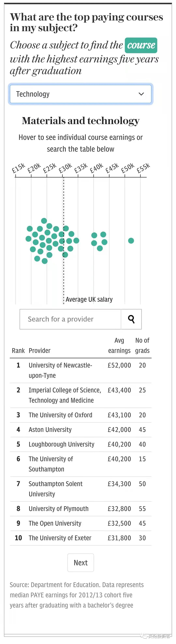Click the topmost dot in scatter cluster
This screenshot has height=644, width=176.
pos(44,221)
